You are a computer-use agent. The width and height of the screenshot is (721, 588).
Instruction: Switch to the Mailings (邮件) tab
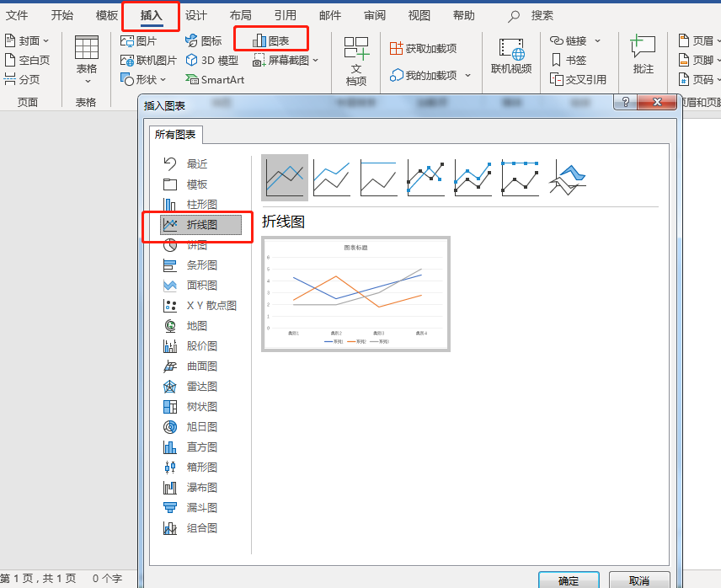tap(329, 16)
